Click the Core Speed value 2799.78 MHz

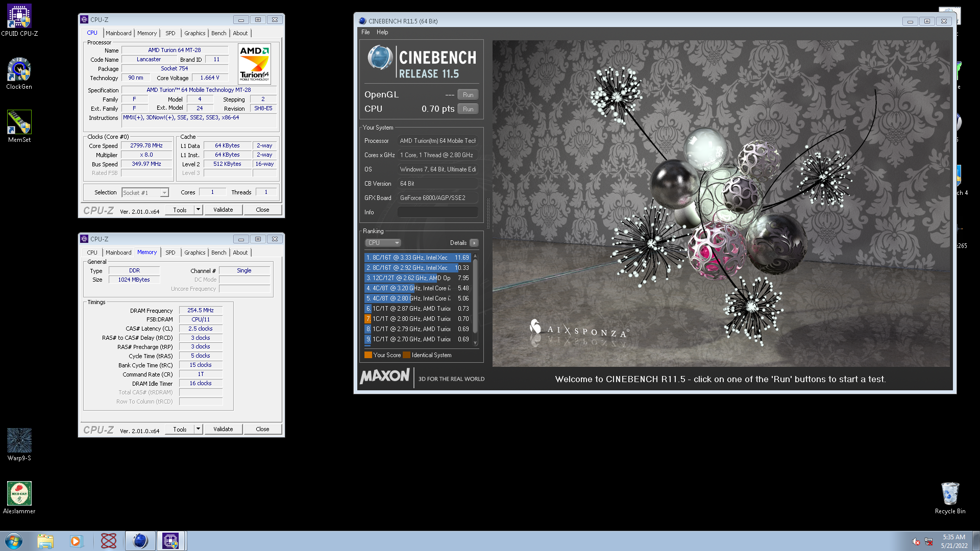[x=146, y=146]
